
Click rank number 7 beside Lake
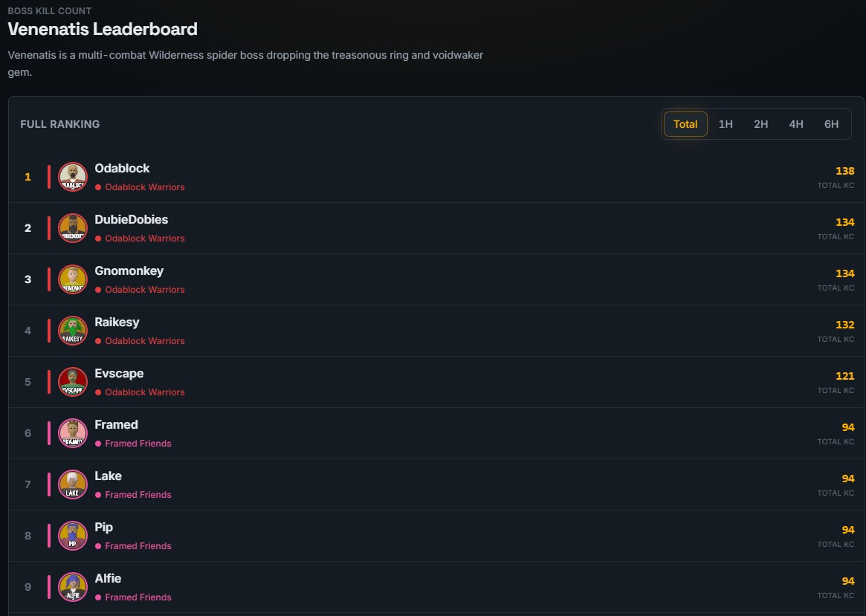(28, 485)
